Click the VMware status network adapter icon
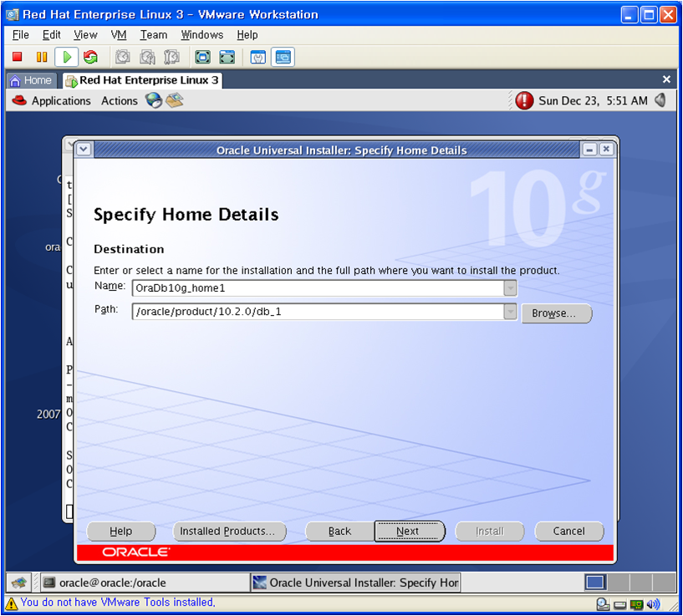The image size is (683, 616). point(636,604)
